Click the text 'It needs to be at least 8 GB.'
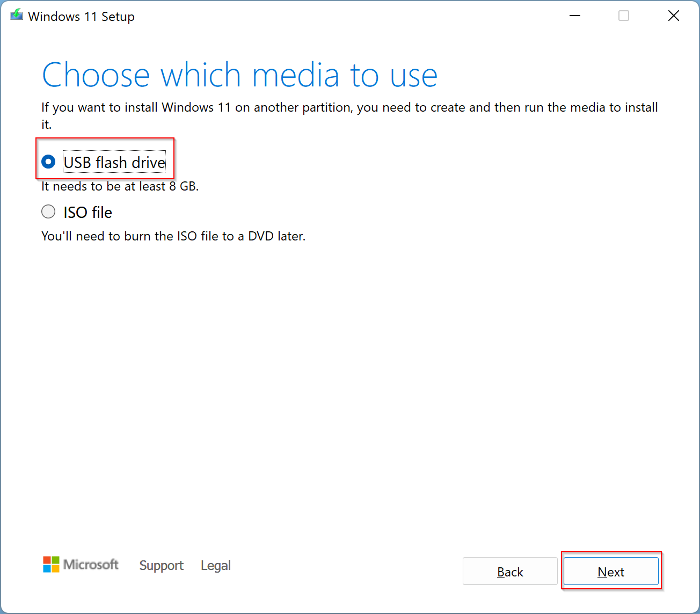700x614 pixels. point(120,186)
